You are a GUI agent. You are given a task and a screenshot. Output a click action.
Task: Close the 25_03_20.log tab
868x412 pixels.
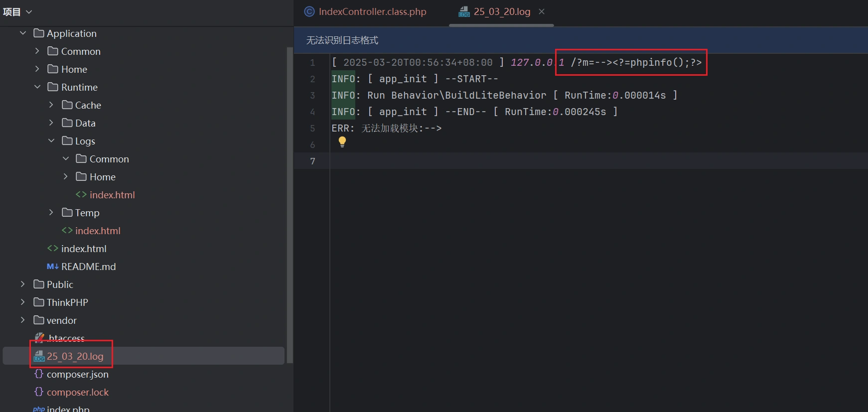pos(542,11)
